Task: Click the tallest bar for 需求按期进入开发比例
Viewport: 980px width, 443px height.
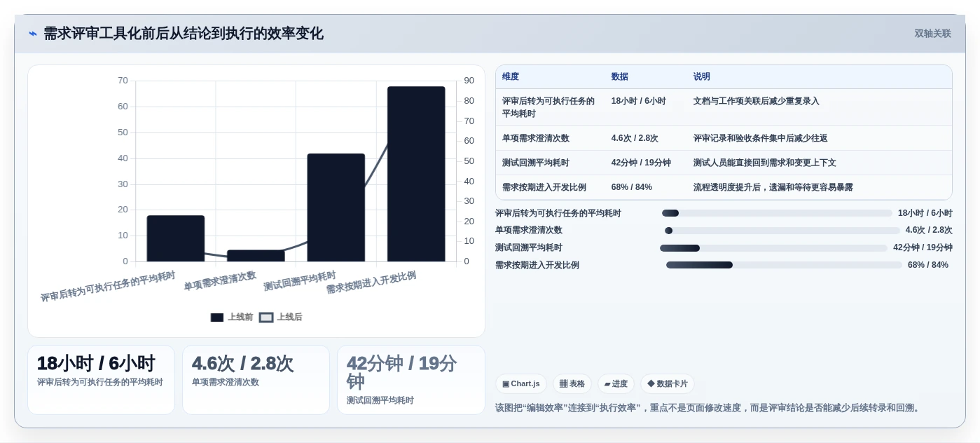Action: coord(416,174)
